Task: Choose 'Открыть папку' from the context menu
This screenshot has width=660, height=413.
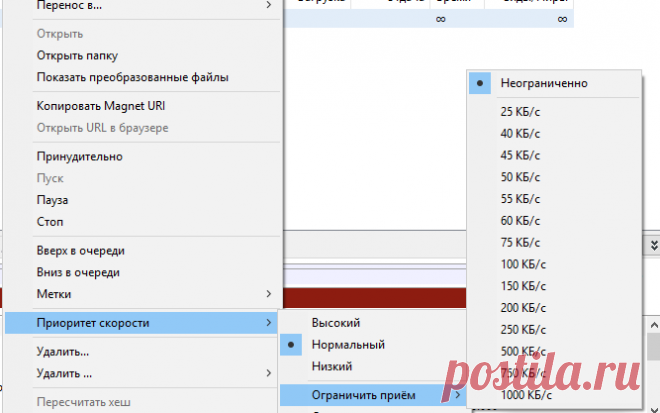Action: [x=143, y=56]
